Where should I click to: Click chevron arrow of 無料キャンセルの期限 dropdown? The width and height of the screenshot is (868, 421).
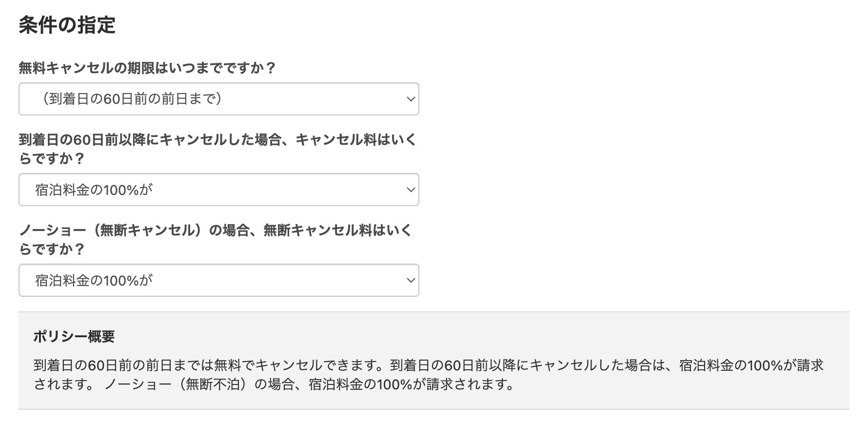411,99
